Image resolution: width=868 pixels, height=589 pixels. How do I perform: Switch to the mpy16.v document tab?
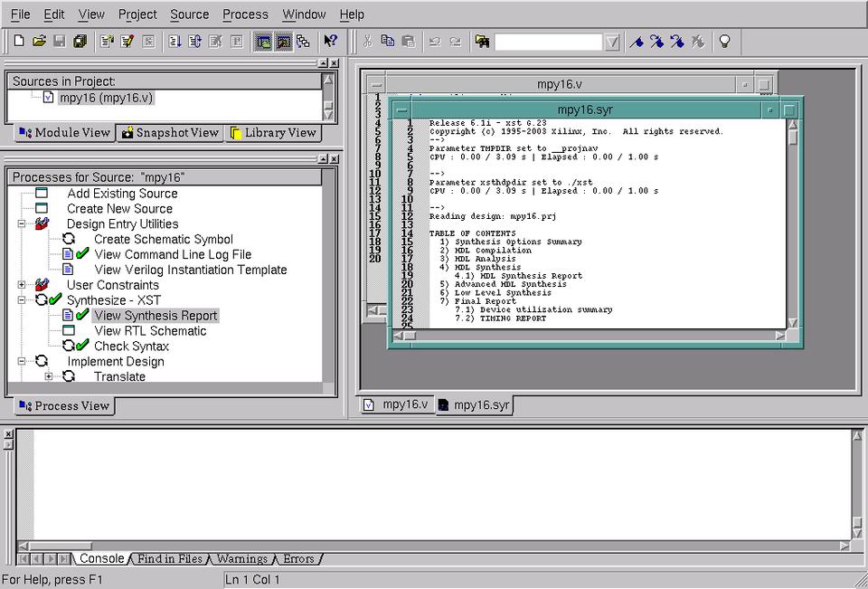click(x=396, y=405)
